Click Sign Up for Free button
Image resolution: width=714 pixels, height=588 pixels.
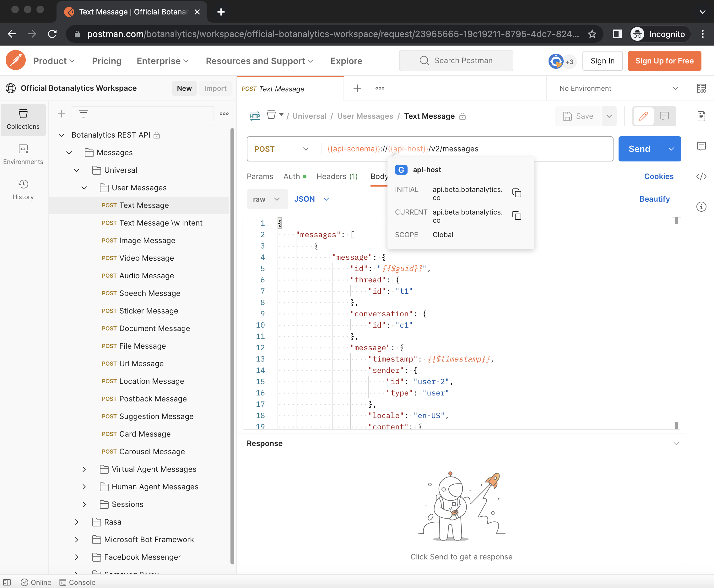[664, 61]
